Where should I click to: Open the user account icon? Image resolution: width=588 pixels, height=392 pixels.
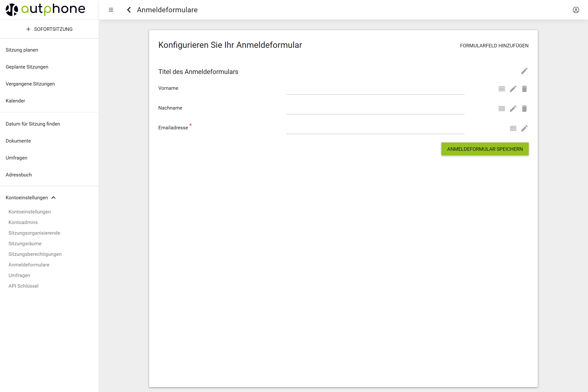[576, 10]
